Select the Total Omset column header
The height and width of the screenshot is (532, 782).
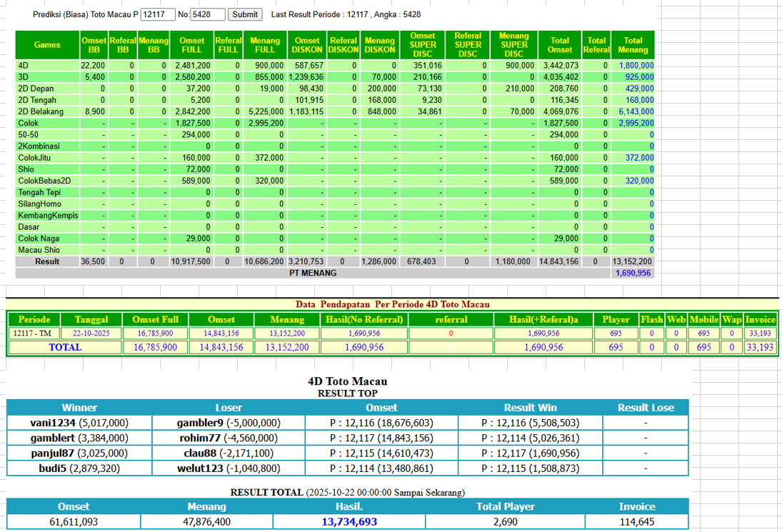pyautogui.click(x=560, y=45)
